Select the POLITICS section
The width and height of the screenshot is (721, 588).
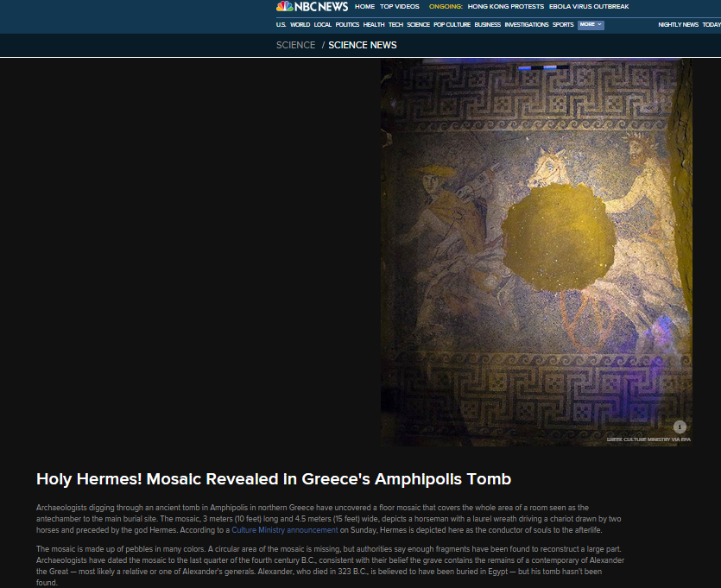point(347,25)
